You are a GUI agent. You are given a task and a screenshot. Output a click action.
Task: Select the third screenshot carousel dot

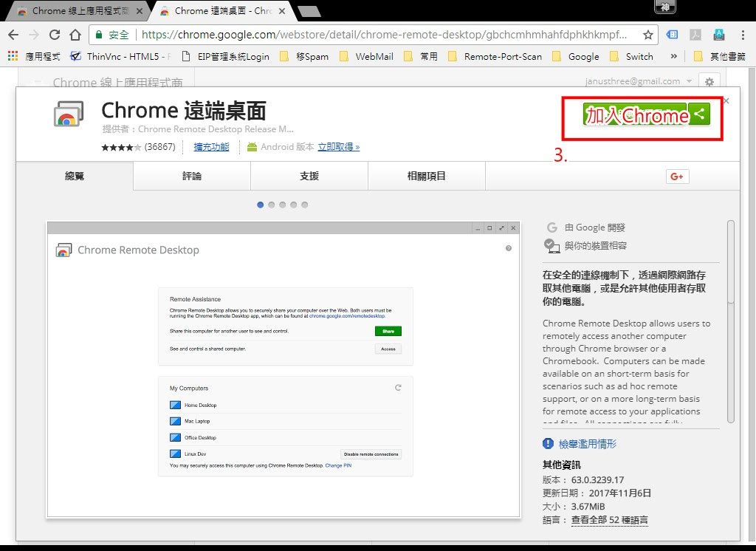click(x=283, y=205)
